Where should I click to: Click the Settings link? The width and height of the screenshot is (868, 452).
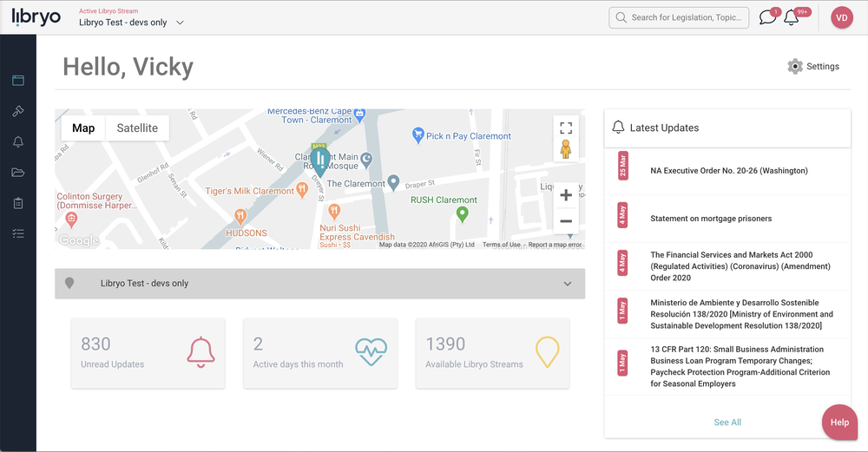(823, 67)
